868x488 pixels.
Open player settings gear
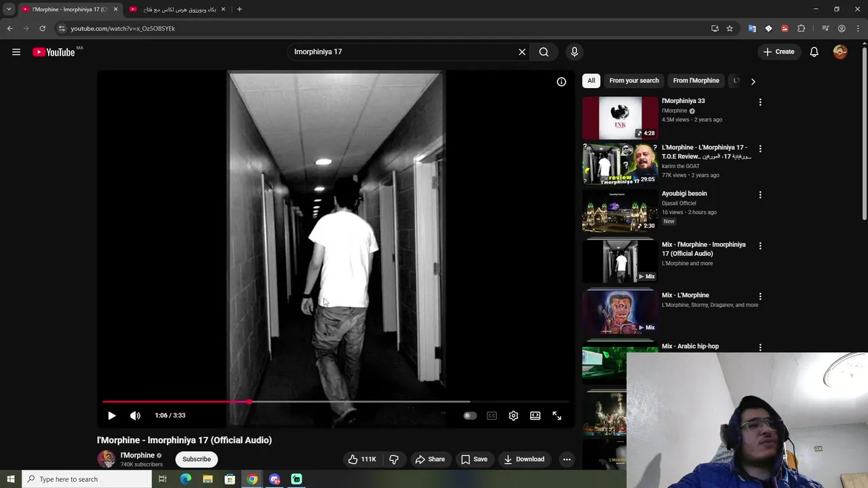click(x=513, y=415)
